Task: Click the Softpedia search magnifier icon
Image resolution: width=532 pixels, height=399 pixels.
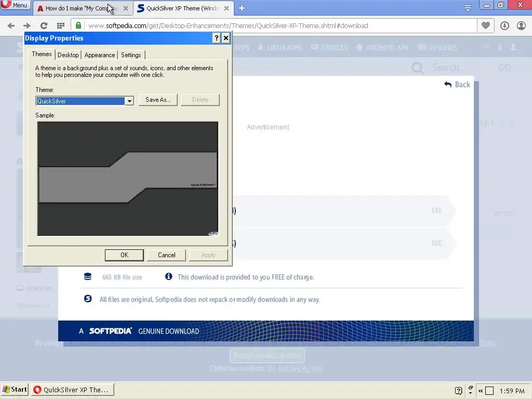Action: tap(418, 68)
